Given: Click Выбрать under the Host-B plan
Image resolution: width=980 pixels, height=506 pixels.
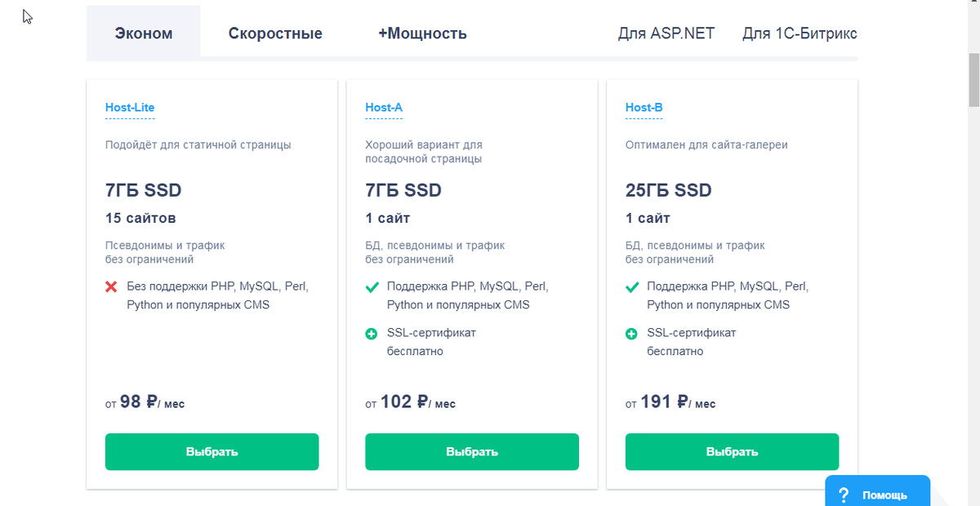Looking at the screenshot, I should (x=732, y=451).
